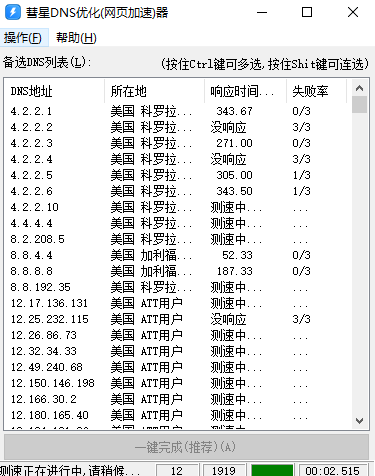Click elapsed timer 00:02.515
The height and width of the screenshot is (476, 375).
coord(333,470)
